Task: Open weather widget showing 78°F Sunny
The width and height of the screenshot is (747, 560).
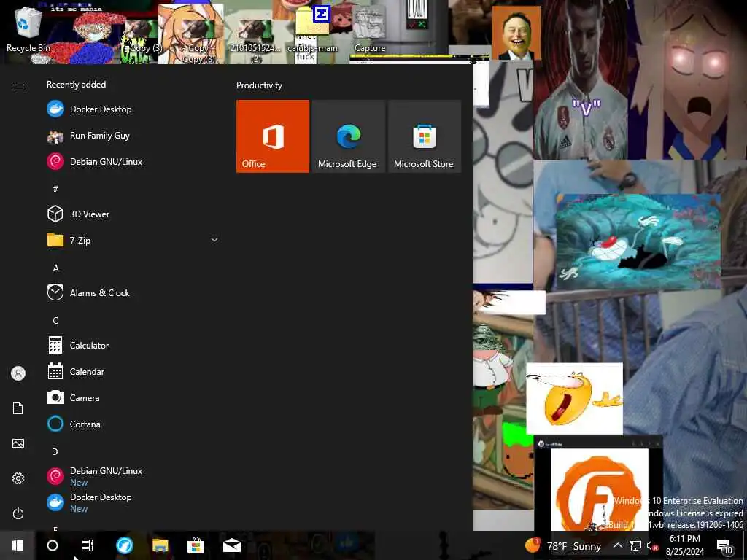Action: 563,545
